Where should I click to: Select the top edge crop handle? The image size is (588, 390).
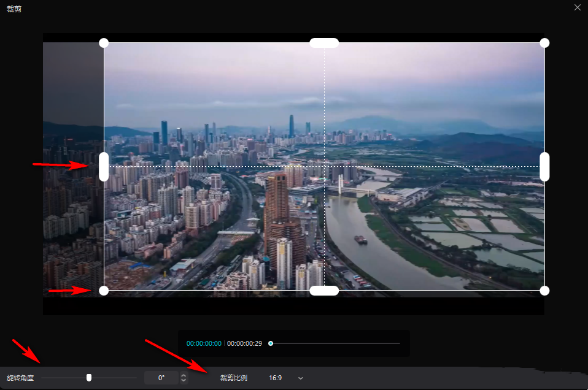point(324,43)
